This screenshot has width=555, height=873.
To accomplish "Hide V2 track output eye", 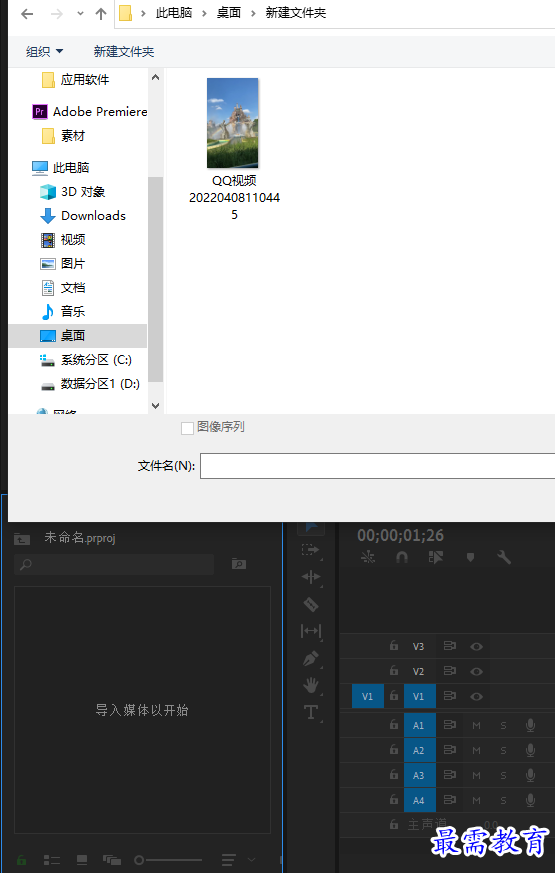I will (x=476, y=671).
